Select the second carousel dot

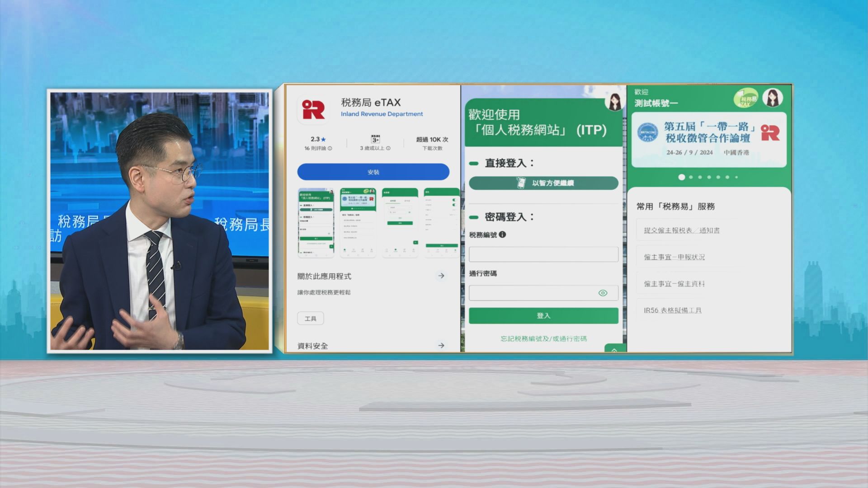coord(691,177)
